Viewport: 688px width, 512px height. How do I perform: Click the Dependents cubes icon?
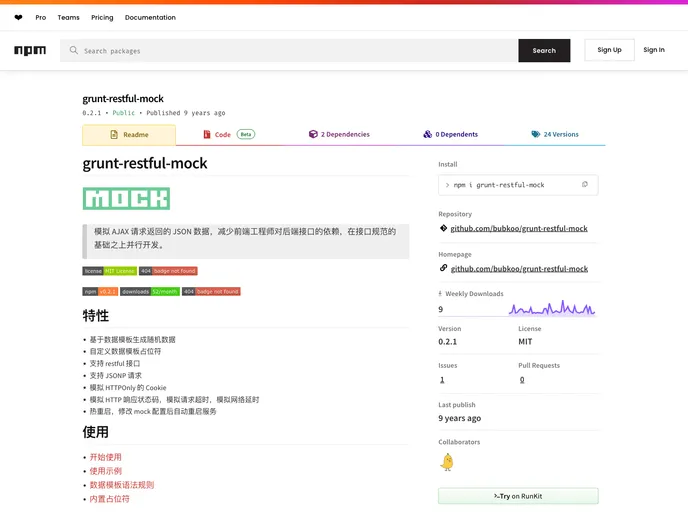[427, 134]
